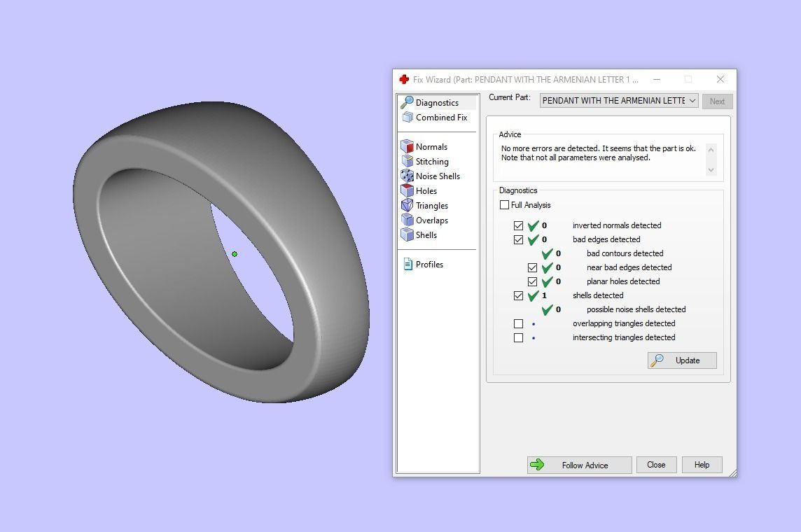Click the Overlaps cube icon

[407, 220]
